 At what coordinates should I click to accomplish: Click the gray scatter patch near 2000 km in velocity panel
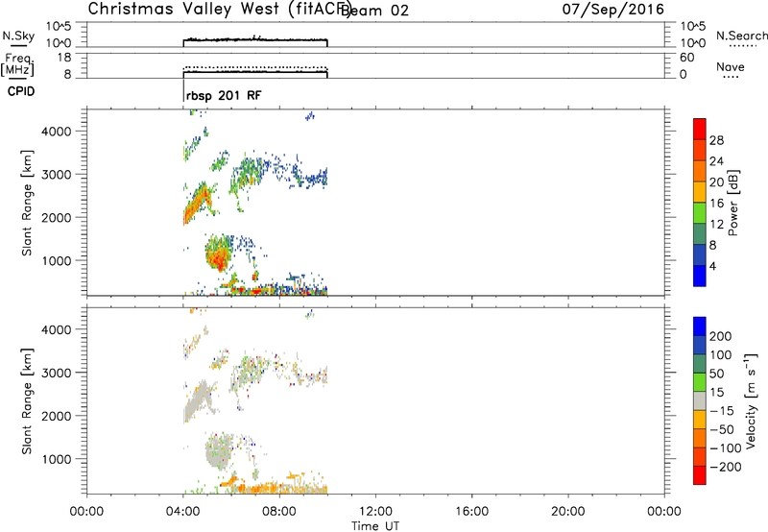click(x=199, y=401)
